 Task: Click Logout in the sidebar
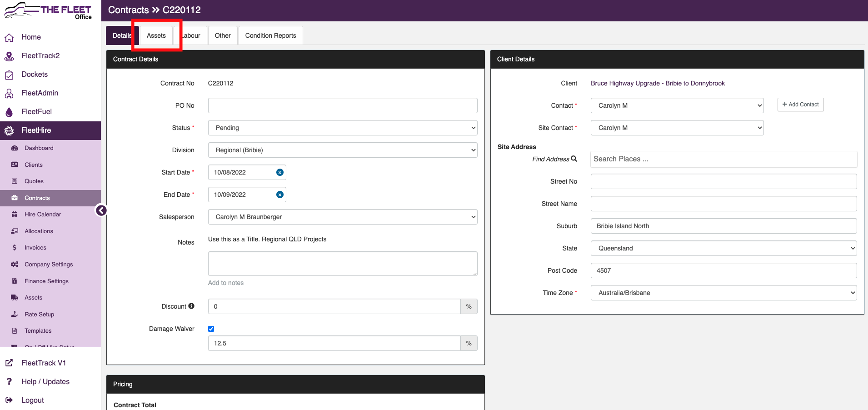point(33,400)
